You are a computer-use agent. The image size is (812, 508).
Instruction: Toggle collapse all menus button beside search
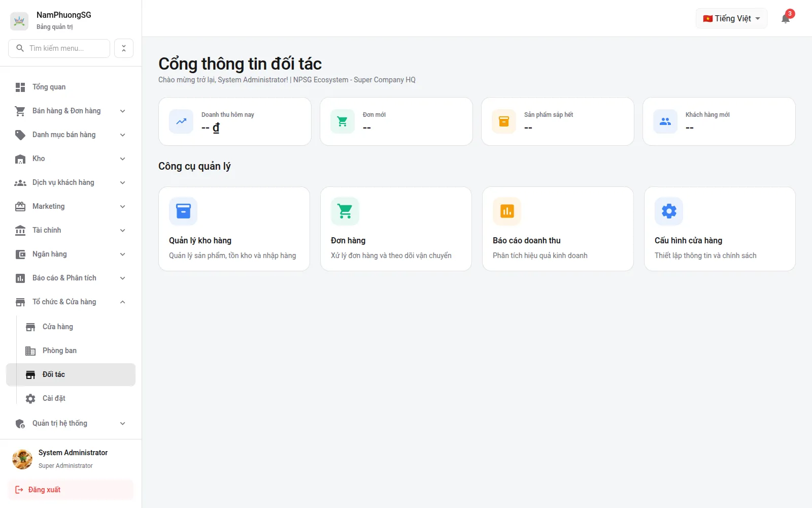pos(124,48)
